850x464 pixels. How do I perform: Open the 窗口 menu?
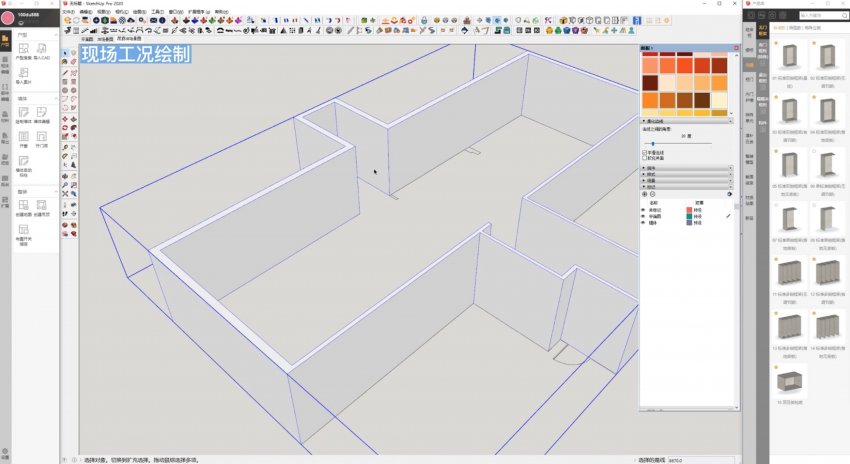[176, 11]
